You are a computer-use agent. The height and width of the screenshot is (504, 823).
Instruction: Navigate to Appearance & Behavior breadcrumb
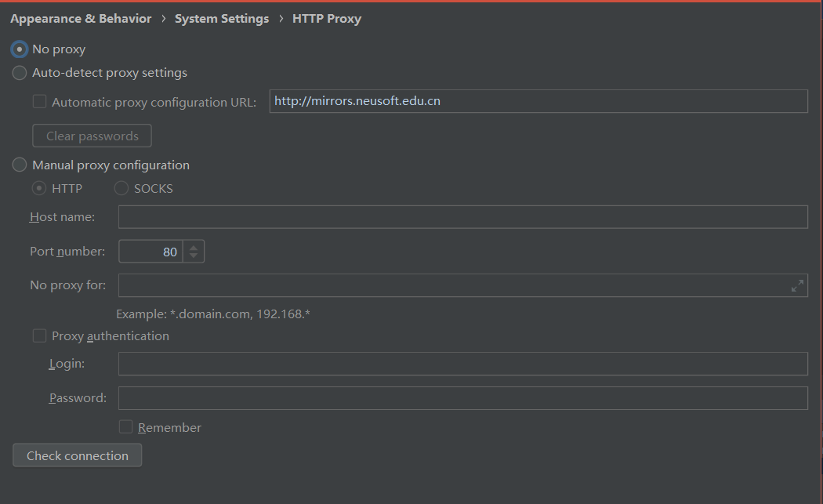80,18
